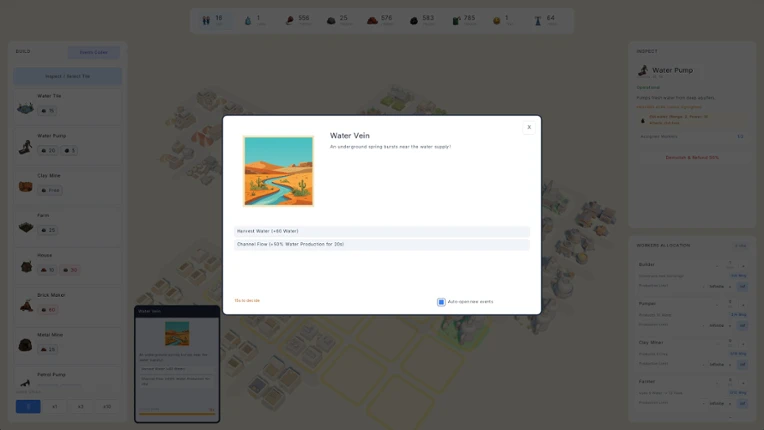Choose Harvest Water (+60 Water) option

click(382, 231)
